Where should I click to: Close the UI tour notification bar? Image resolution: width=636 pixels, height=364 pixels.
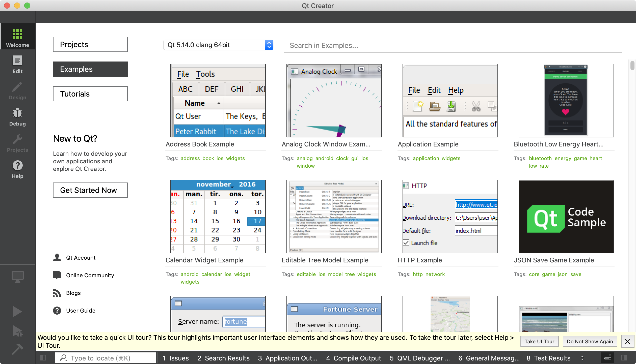pyautogui.click(x=627, y=341)
